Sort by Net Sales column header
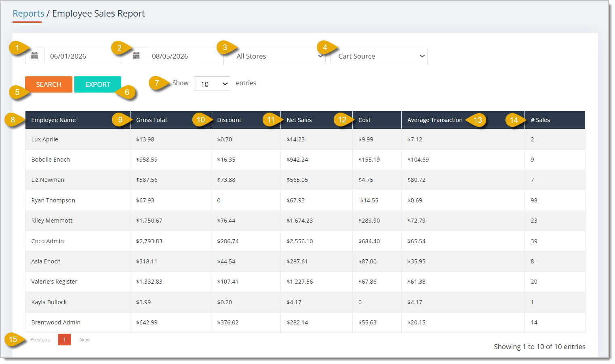The width and height of the screenshot is (615, 364). coord(317,120)
